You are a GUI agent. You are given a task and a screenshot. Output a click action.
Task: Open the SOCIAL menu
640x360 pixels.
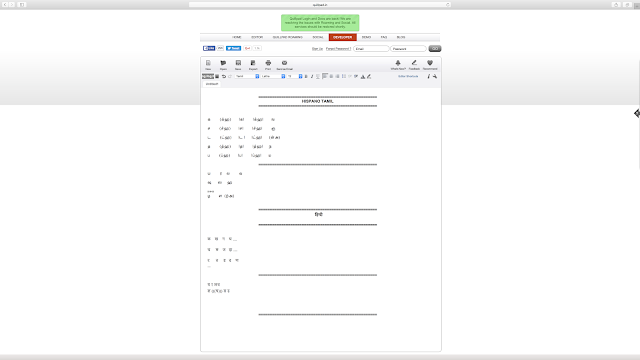(x=318, y=37)
